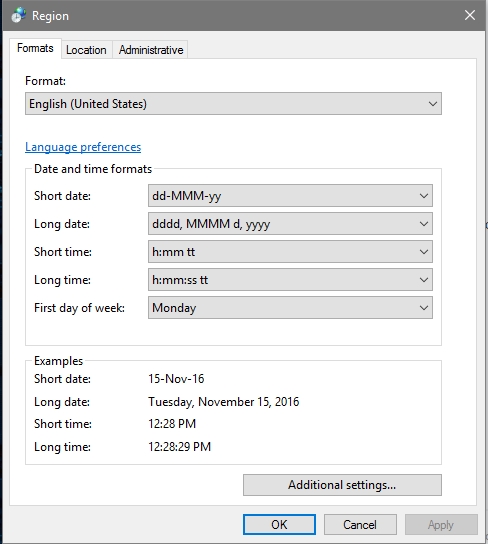Expand the Short time format dropdown
Image resolution: width=488 pixels, height=544 pixels.
pyautogui.click(x=423, y=252)
